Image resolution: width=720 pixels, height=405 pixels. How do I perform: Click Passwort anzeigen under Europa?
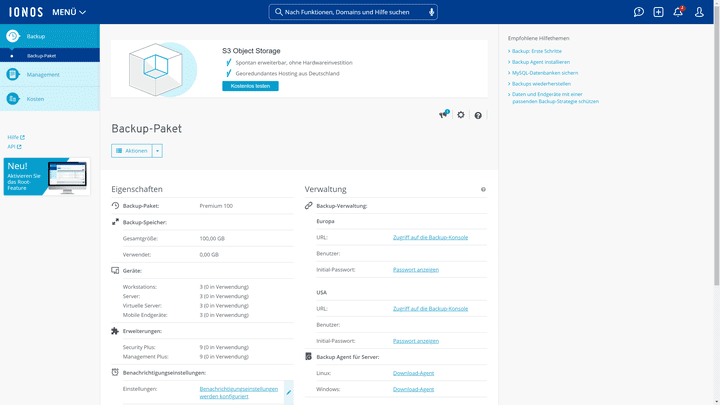415,270
